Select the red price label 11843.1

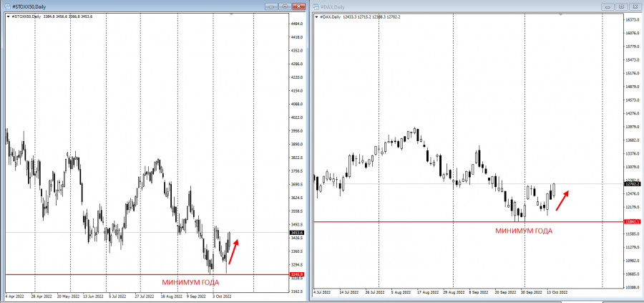pos(632,221)
